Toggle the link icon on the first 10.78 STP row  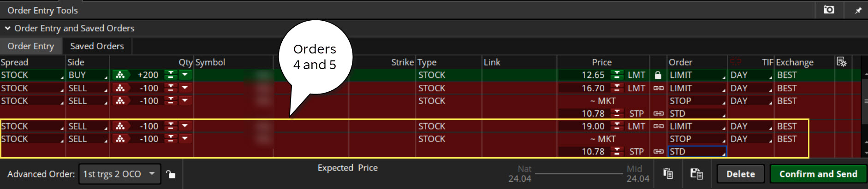pos(658,113)
